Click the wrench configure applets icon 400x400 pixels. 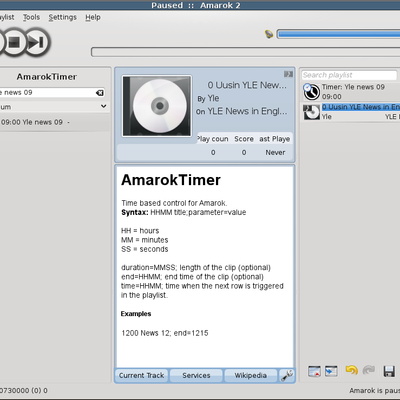coord(287,376)
